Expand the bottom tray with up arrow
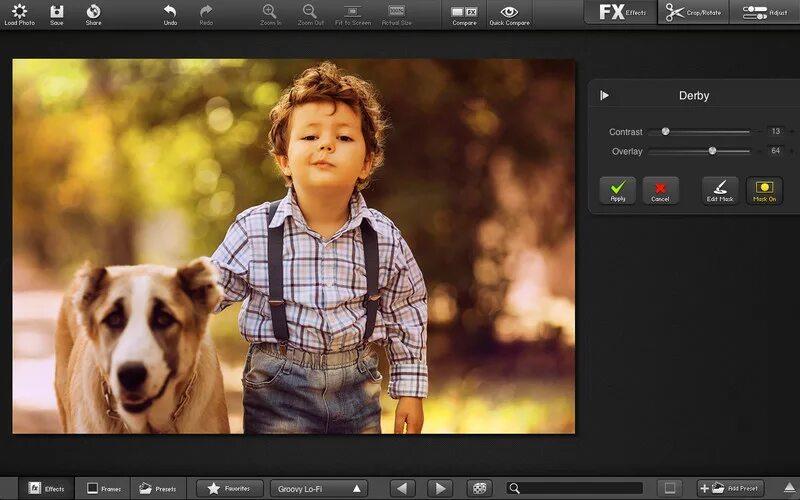The height and width of the screenshot is (500, 800). 790,488
